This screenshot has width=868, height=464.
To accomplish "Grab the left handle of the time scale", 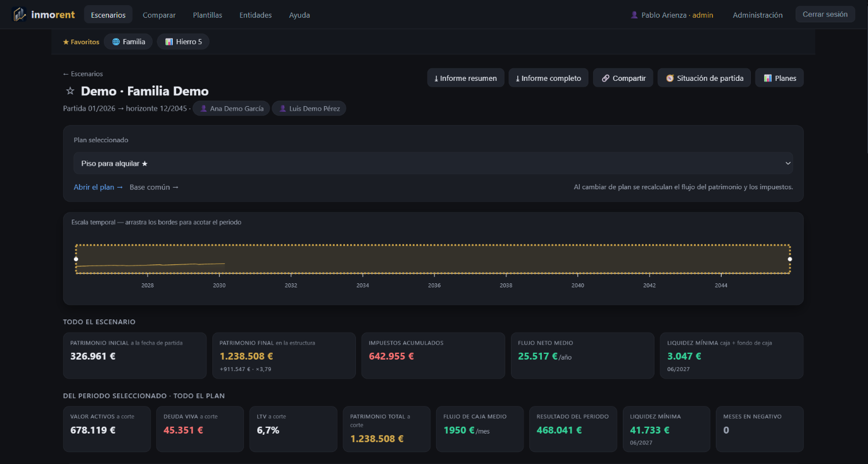I will point(76,259).
